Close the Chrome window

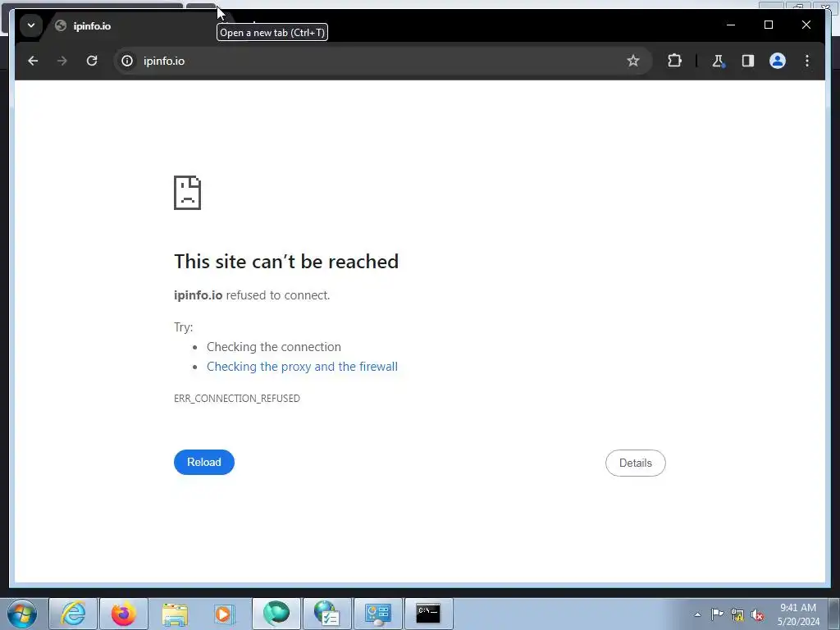point(806,25)
